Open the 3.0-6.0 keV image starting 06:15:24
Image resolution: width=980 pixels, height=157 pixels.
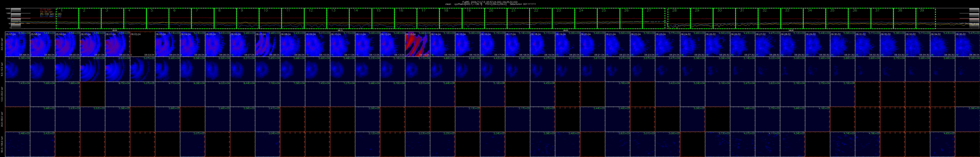click(467, 44)
